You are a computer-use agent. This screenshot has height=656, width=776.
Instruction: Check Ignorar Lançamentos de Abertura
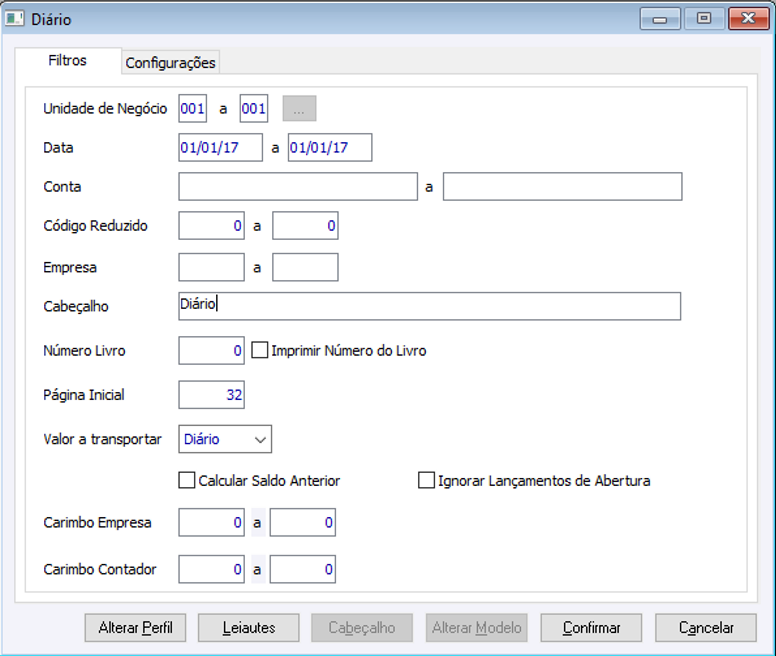point(426,480)
